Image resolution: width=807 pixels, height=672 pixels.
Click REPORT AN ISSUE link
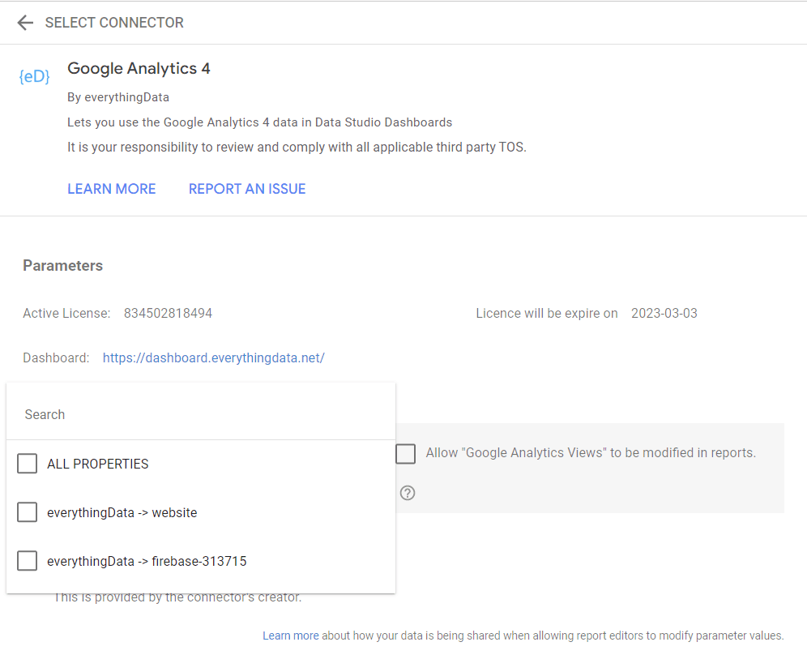point(247,189)
